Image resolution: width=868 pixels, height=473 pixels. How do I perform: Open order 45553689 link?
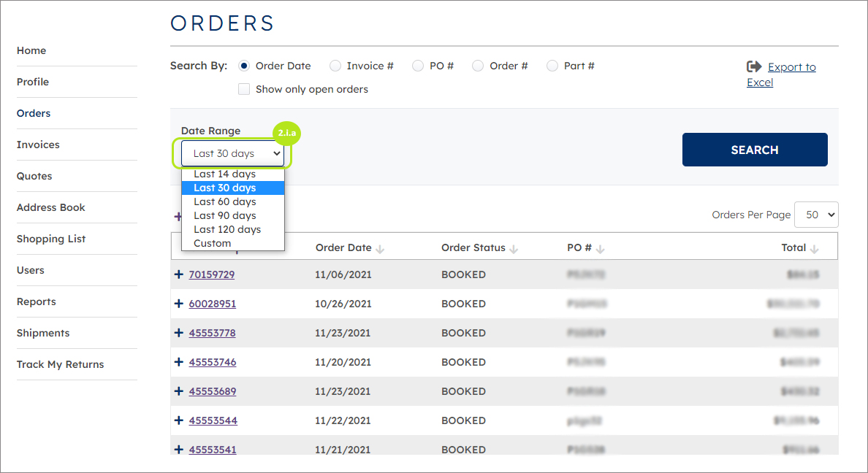(x=213, y=391)
